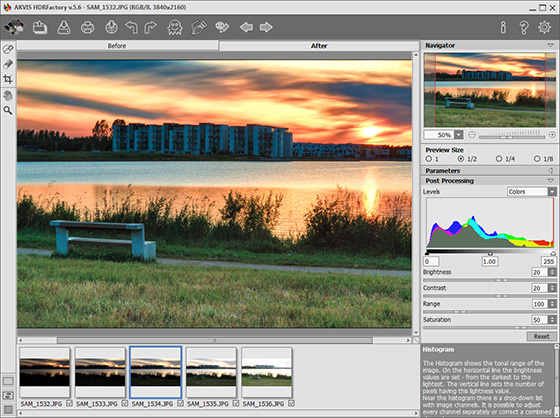
Task: Click the middle view mode icon at bottom-left
Action: click(8, 395)
